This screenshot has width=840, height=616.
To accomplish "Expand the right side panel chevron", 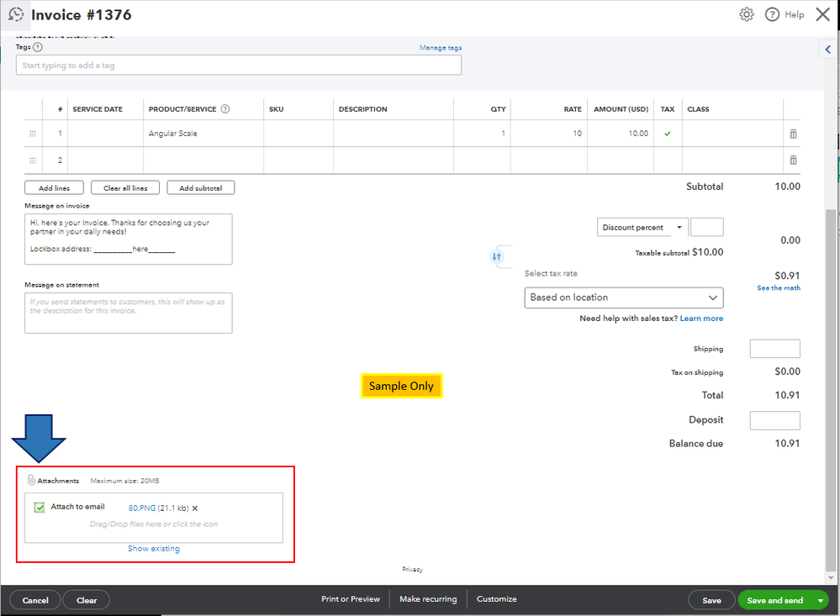I will 828,50.
